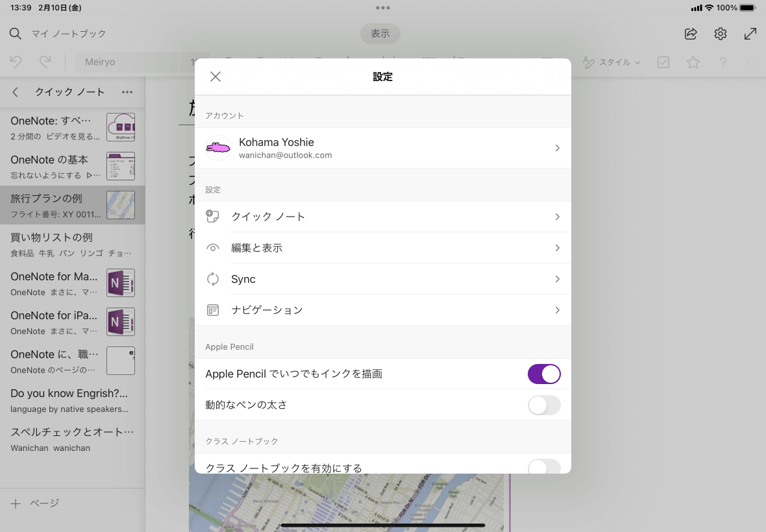Open page 買い物リストの例
This screenshot has height=532, width=766.
(72, 244)
